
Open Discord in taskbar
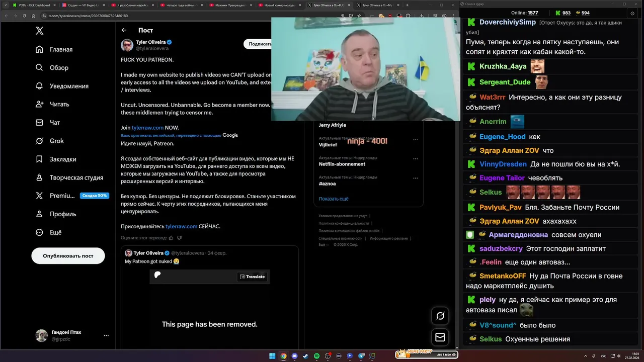pyautogui.click(x=294, y=356)
